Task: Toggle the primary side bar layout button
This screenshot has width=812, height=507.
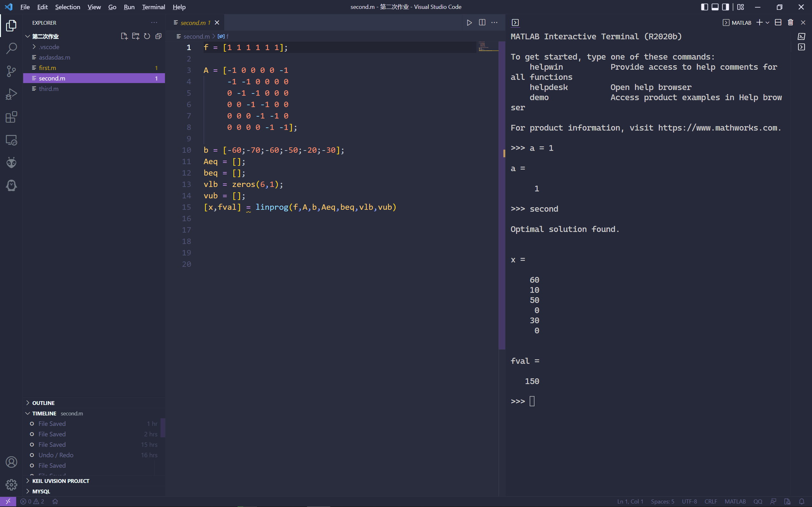Action: coord(704,7)
